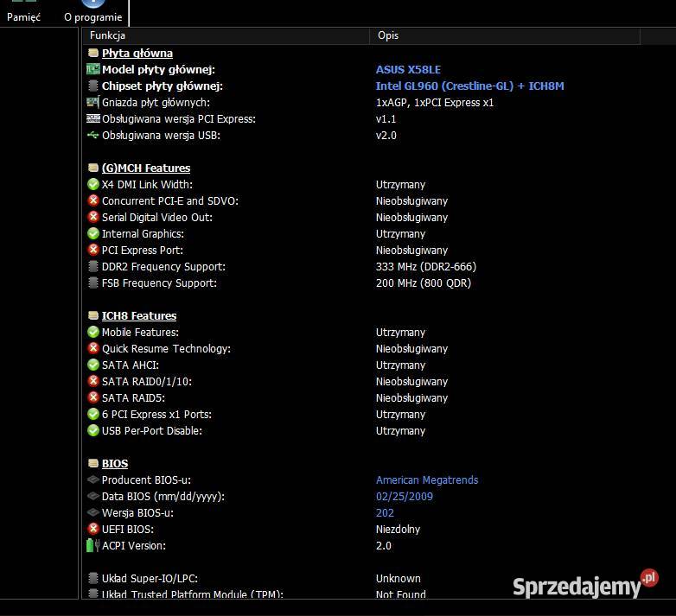Click the red cross icon for PCI Express Port
This screenshot has width=676, height=616.
tap(93, 250)
